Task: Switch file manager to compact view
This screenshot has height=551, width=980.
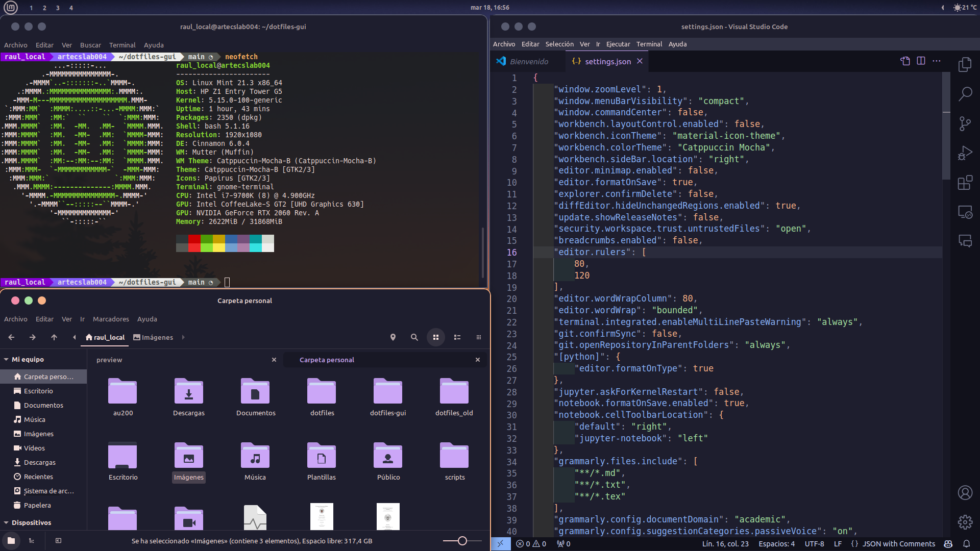Action: (x=478, y=337)
